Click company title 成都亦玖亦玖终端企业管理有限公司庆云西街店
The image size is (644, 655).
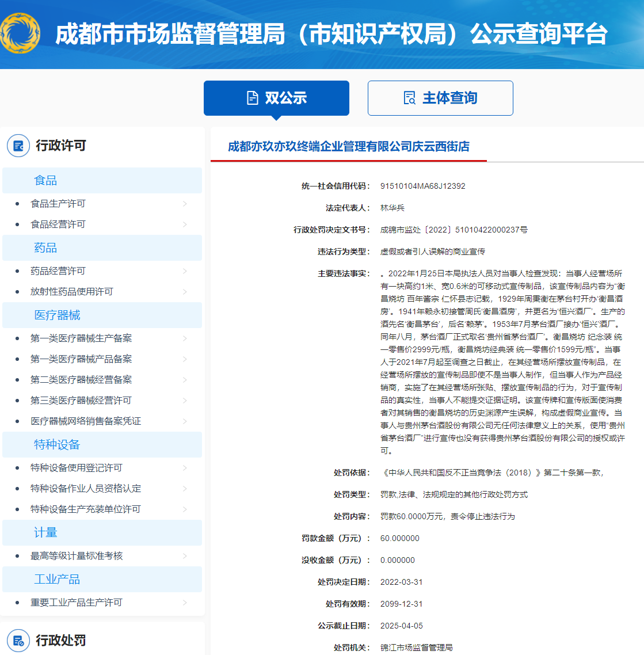pyautogui.click(x=349, y=147)
